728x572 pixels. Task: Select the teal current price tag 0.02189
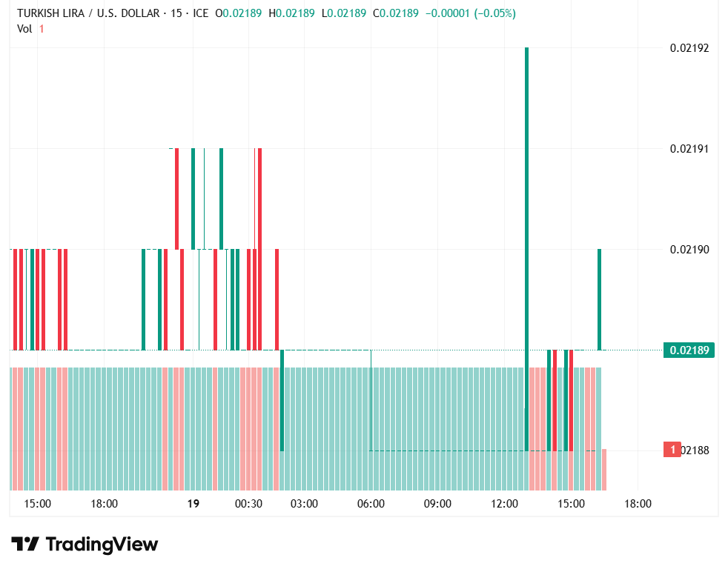689,350
